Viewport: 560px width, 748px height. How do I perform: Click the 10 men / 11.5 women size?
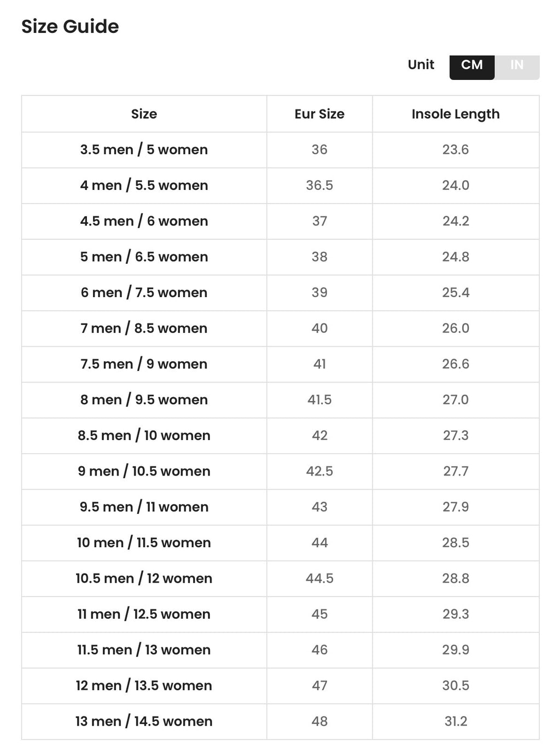tap(144, 543)
